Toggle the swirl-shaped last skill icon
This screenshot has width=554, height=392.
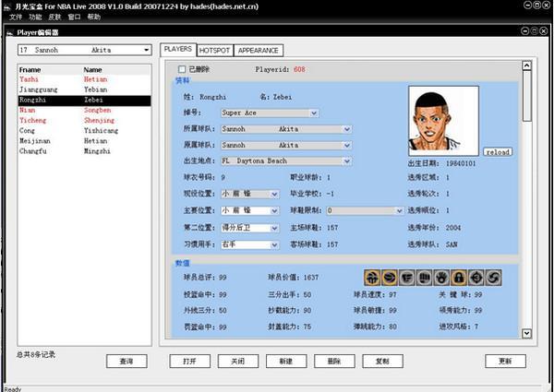(x=493, y=278)
